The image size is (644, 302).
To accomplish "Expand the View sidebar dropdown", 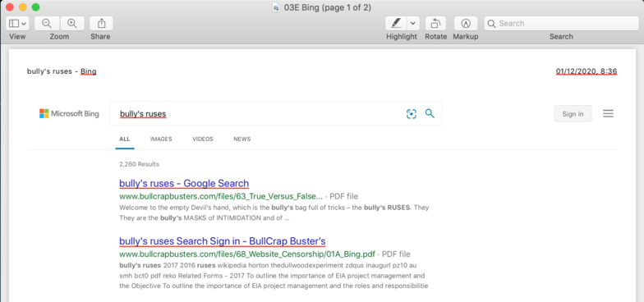I will pos(17,23).
